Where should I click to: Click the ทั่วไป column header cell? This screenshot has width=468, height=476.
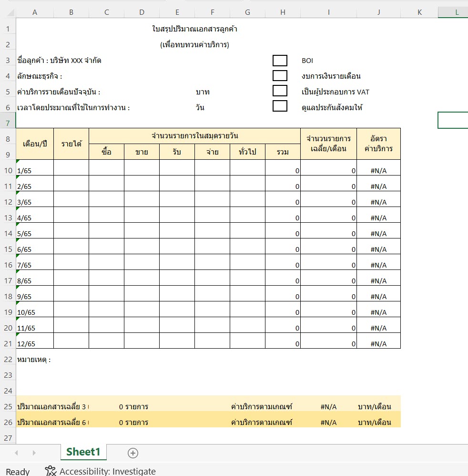click(247, 152)
